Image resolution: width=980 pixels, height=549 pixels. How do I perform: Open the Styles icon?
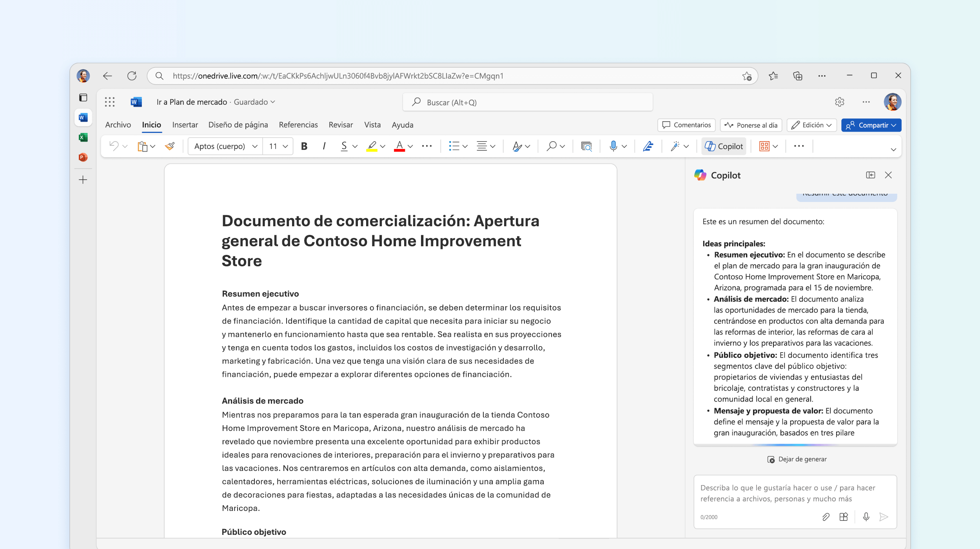click(x=517, y=146)
